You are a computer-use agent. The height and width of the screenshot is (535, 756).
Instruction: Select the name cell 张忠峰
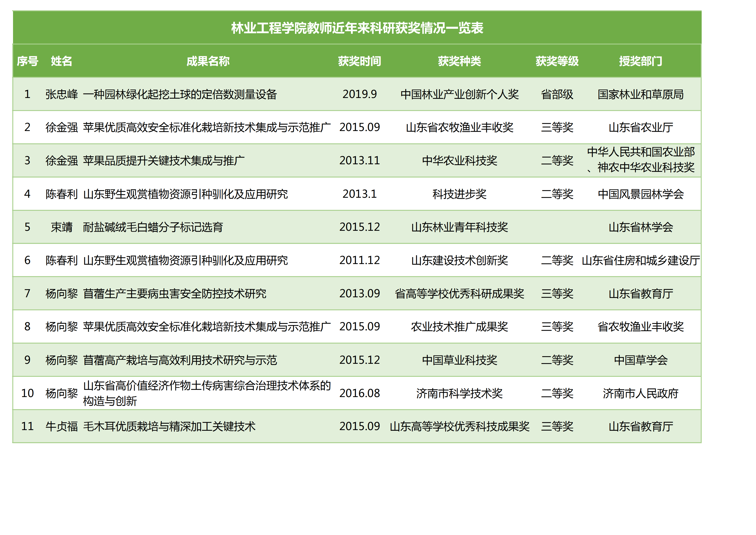62,94
